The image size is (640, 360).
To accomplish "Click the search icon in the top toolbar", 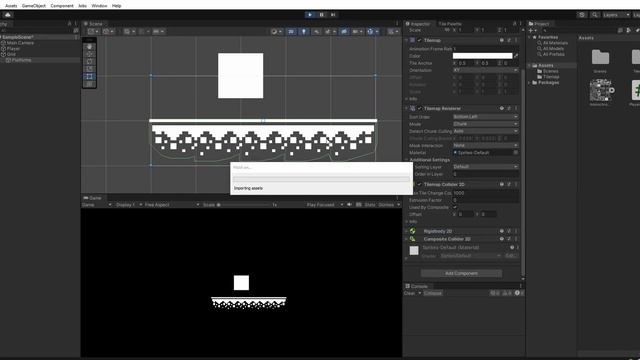I will point(595,15).
